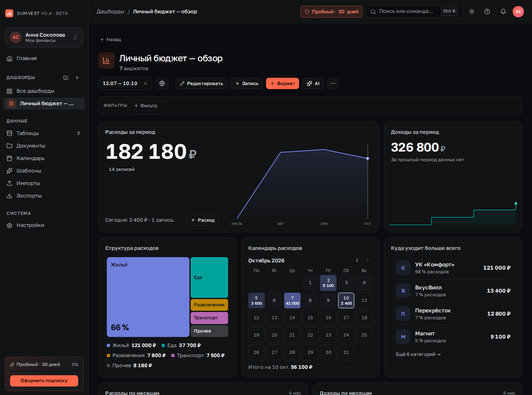Select the teal Еда treemap block

pos(209,277)
